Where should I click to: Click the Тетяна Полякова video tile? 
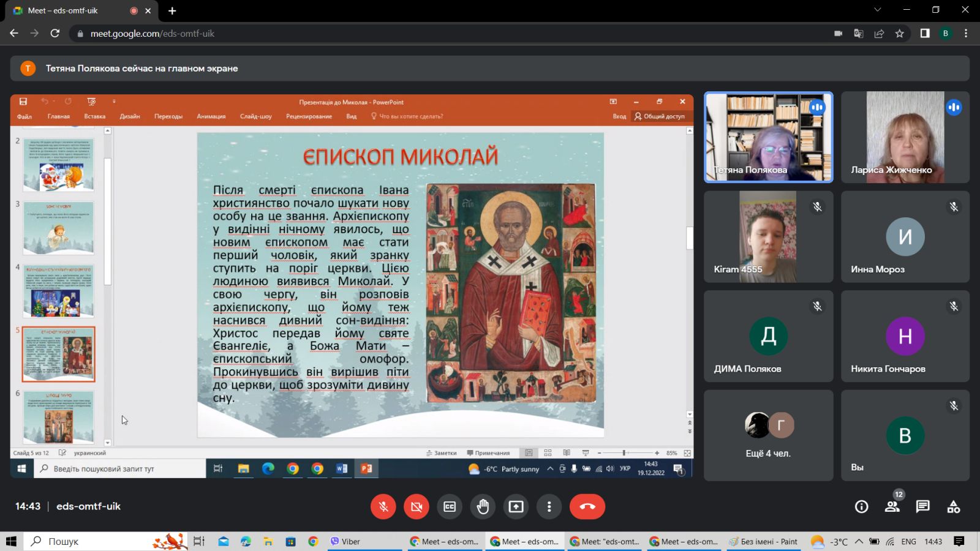[768, 137]
